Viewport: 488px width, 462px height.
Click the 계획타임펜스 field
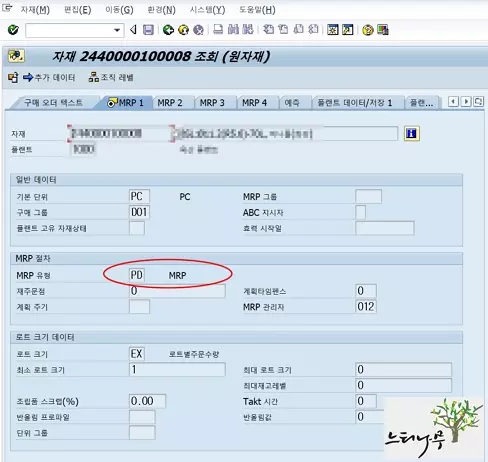[x=366, y=291]
